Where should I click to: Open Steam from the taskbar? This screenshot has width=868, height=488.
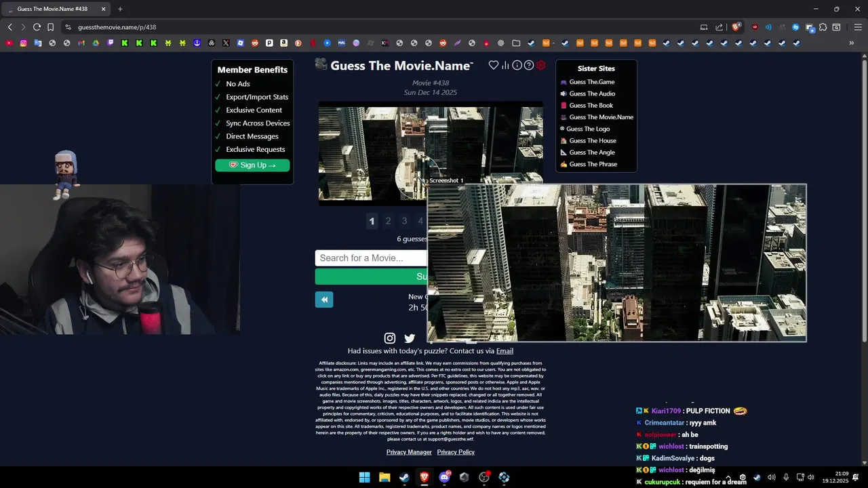(x=404, y=477)
